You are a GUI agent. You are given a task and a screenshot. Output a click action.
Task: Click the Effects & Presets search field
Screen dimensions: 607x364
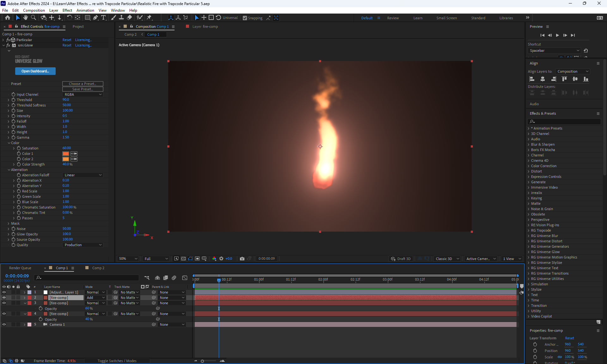coord(566,121)
